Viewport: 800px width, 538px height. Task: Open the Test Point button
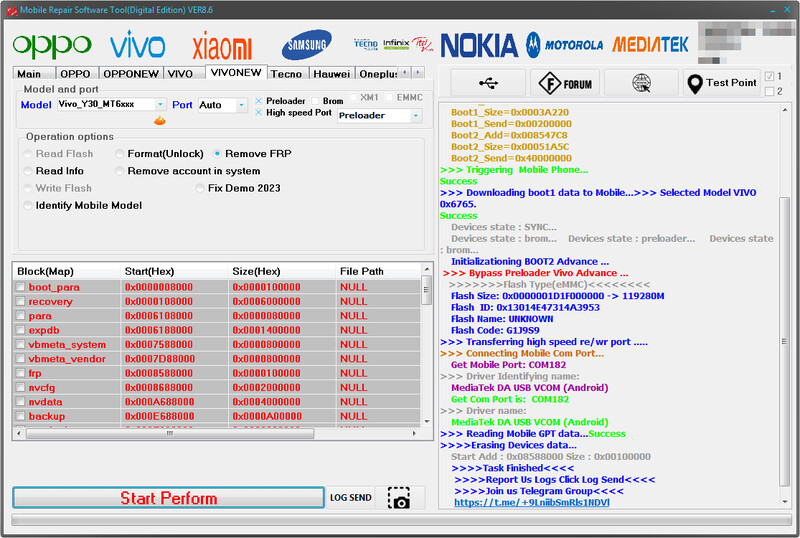[x=721, y=83]
